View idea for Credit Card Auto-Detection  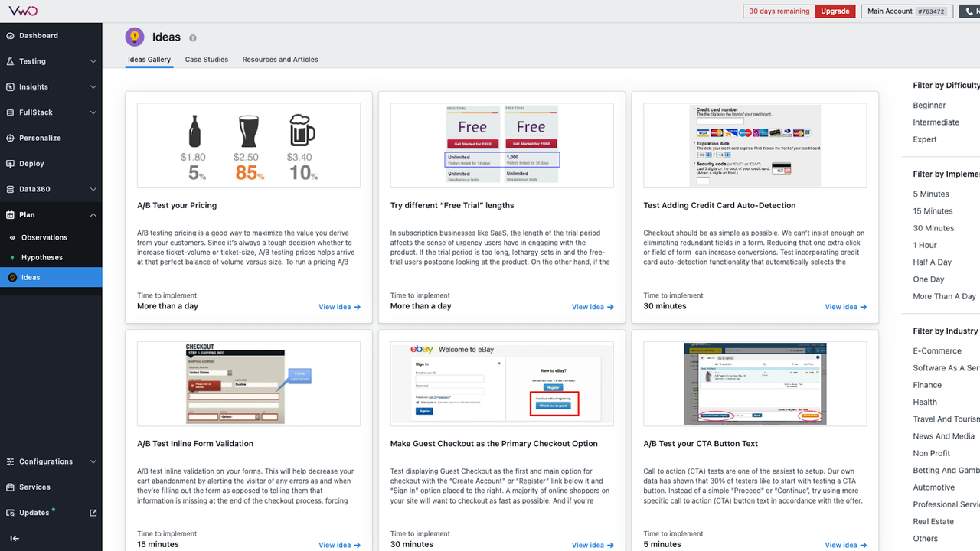[846, 307]
